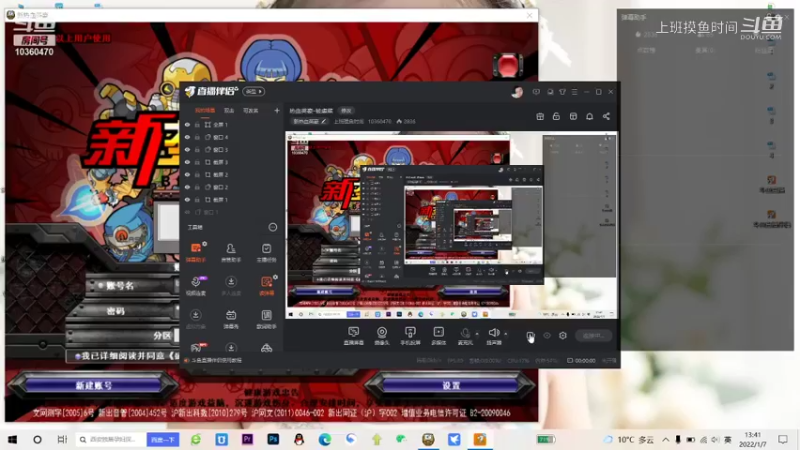Click the T-shirt skin icon in the title bar
Screen dimensions: 800x450
click(562, 92)
